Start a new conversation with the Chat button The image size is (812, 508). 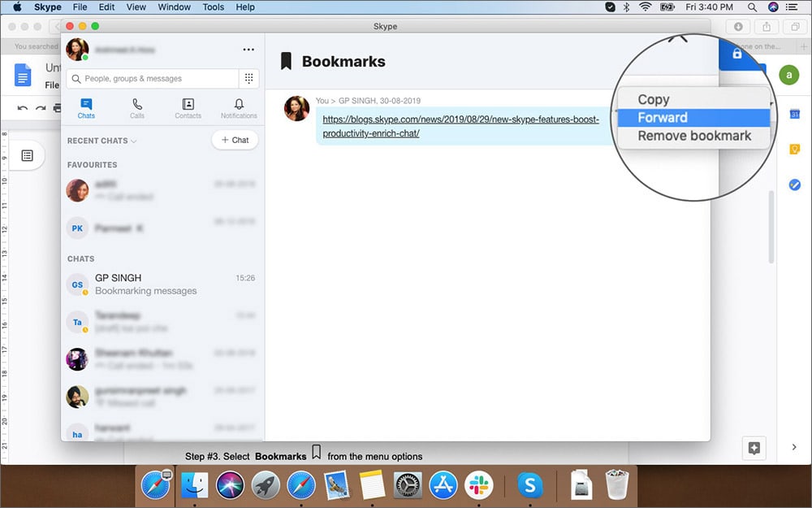(x=235, y=140)
